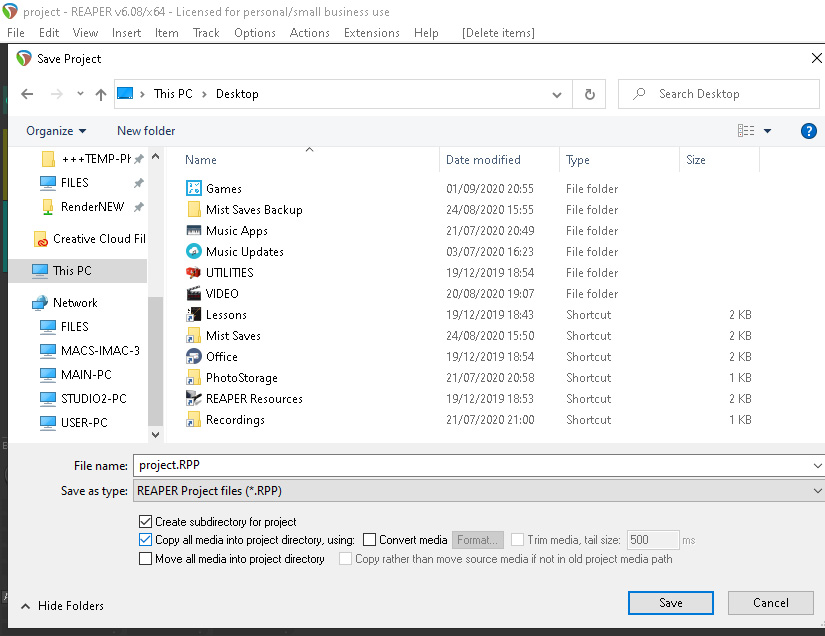The image size is (825, 636).
Task: Click the Save button
Action: pos(671,603)
